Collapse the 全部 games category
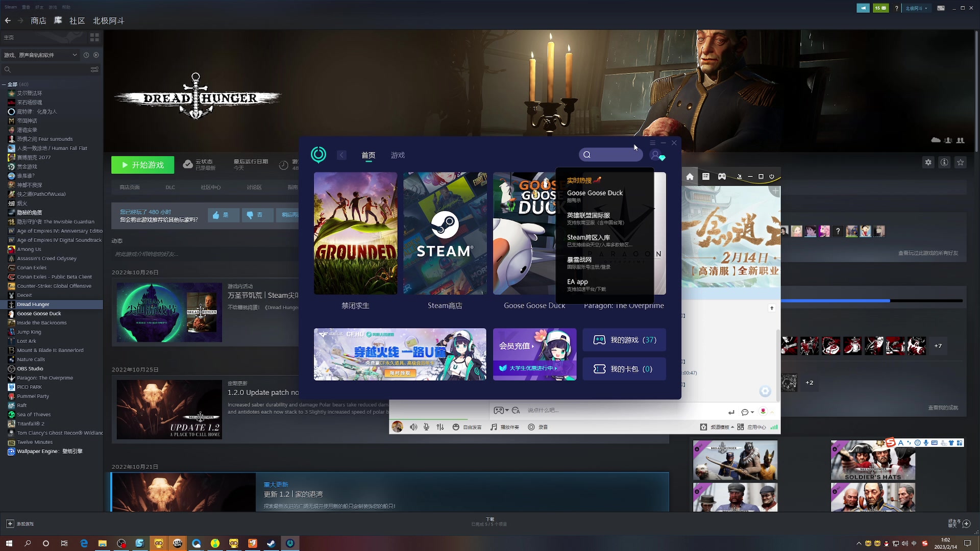Screen dimensions: 980x551 point(4,84)
